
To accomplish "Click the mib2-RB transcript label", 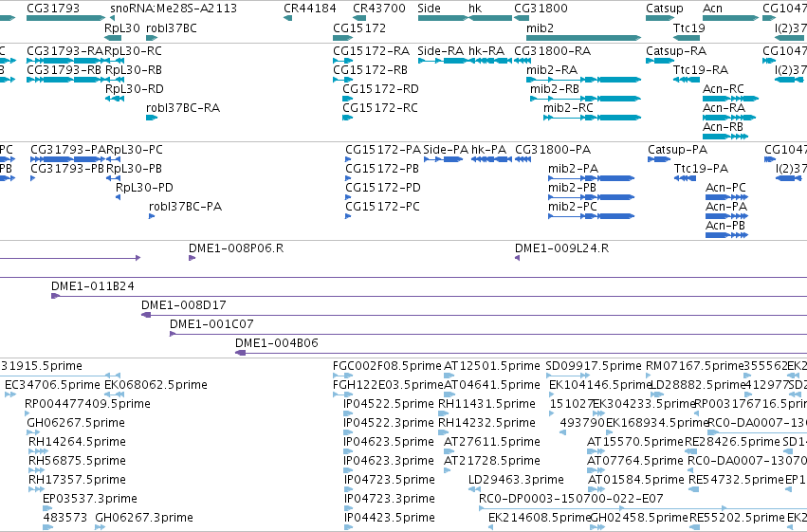I will coord(555,89).
